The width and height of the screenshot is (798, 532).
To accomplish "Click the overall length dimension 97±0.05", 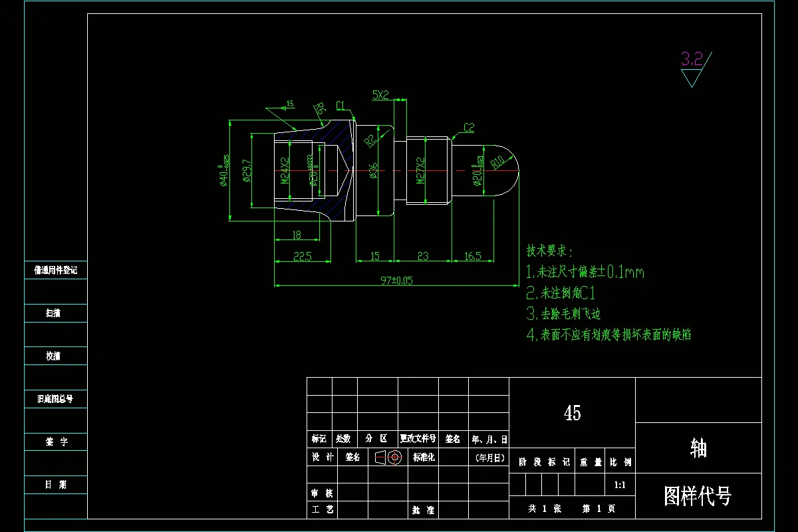I will tap(395, 280).
